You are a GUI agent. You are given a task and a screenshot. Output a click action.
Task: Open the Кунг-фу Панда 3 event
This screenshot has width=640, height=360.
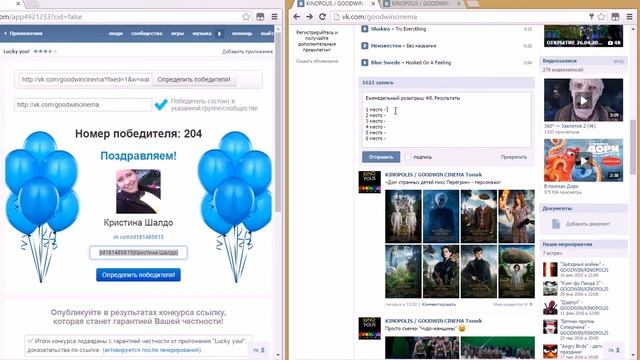tap(583, 289)
